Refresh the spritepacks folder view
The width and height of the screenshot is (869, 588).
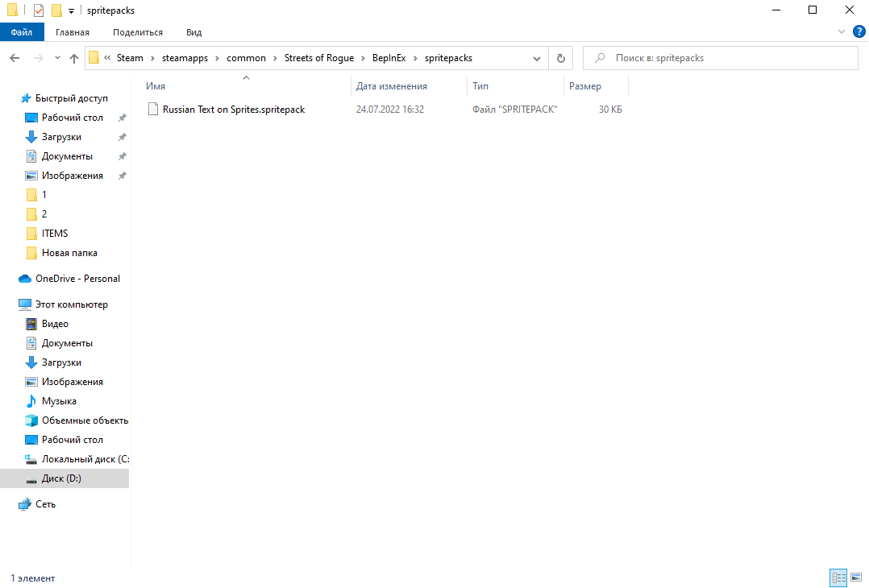pyautogui.click(x=561, y=58)
